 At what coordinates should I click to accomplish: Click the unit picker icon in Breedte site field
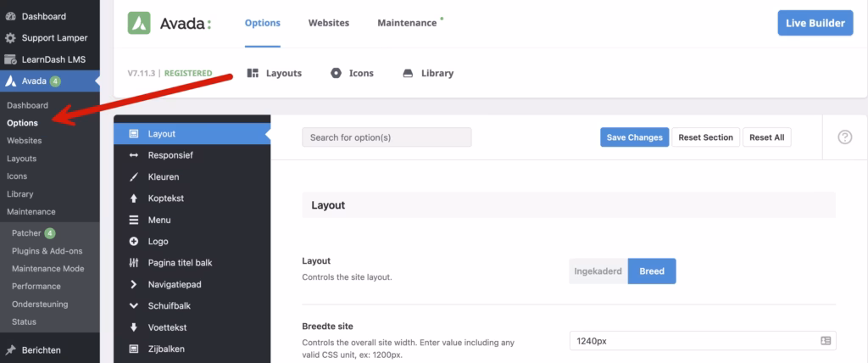(x=826, y=341)
